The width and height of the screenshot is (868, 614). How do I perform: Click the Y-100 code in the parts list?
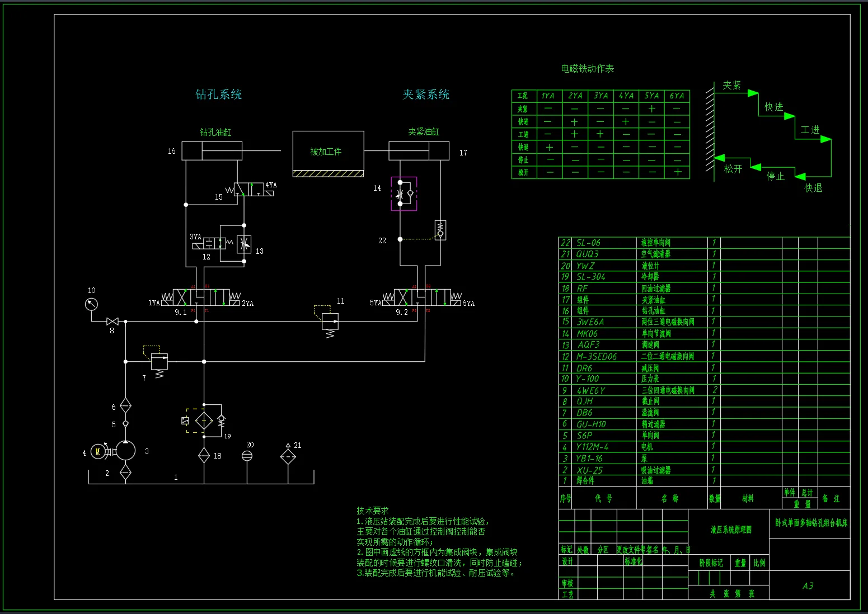click(x=587, y=379)
